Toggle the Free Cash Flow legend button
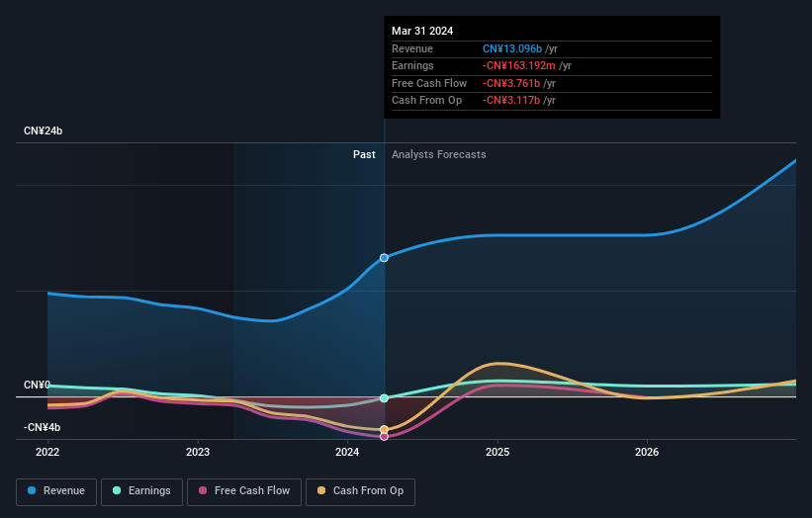 [x=244, y=491]
